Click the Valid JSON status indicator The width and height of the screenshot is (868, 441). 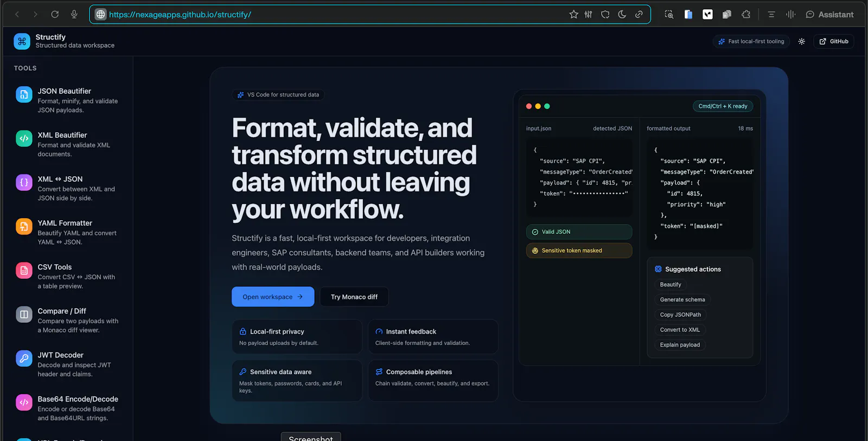[579, 232]
